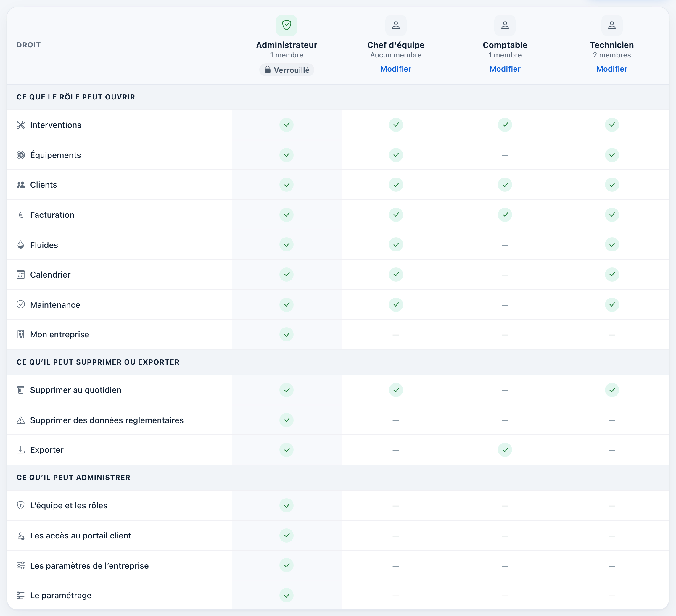Image resolution: width=676 pixels, height=616 pixels.
Task: Click the Équipements fan icon
Action: click(x=21, y=155)
